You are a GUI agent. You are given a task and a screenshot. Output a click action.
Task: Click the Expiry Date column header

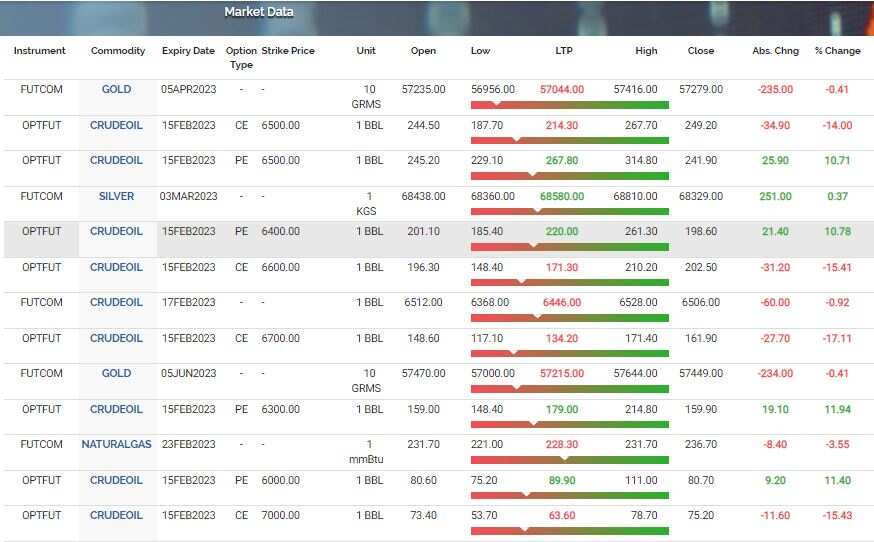click(188, 51)
